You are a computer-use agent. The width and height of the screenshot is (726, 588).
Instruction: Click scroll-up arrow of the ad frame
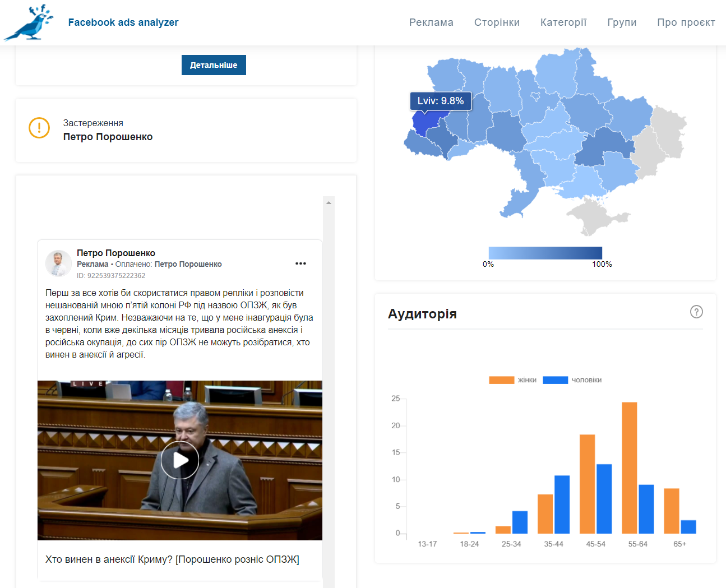tap(329, 202)
